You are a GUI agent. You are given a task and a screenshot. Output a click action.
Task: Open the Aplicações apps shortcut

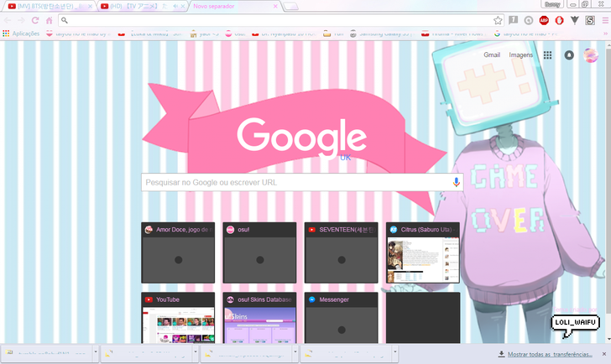click(x=21, y=34)
